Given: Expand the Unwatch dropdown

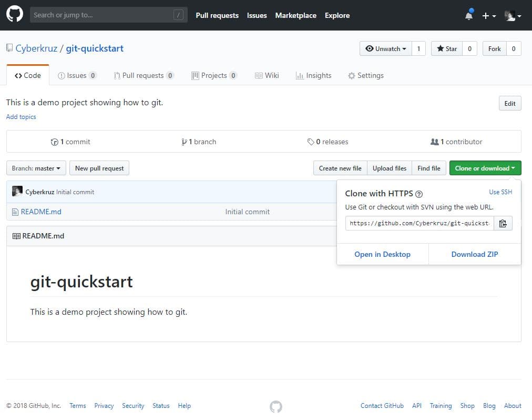Looking at the screenshot, I should point(386,48).
